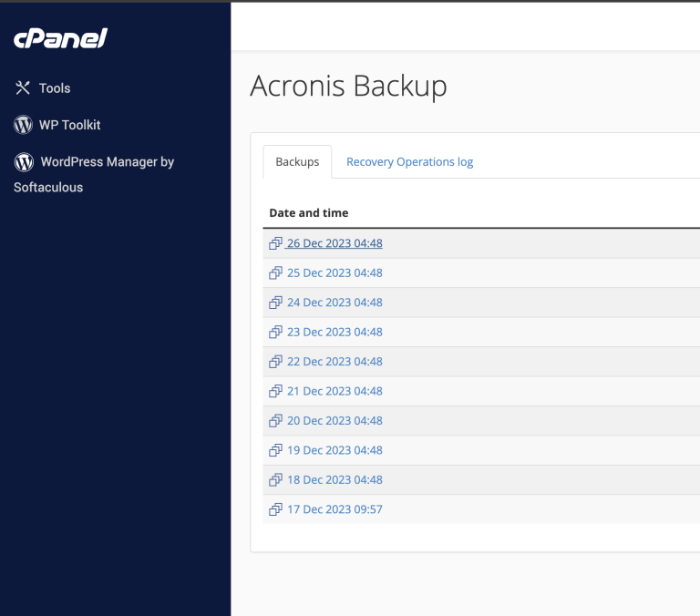Click backup icon beside 23 Dec 2023
The image size is (700, 616).
tap(275, 332)
